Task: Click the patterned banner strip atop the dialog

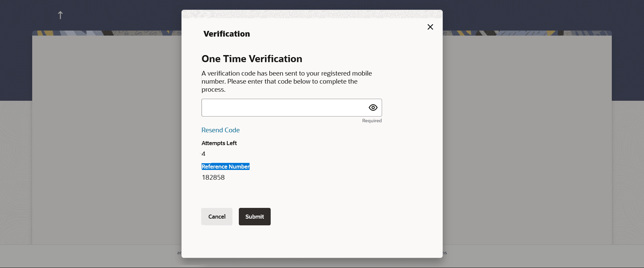Action: click(312, 14)
